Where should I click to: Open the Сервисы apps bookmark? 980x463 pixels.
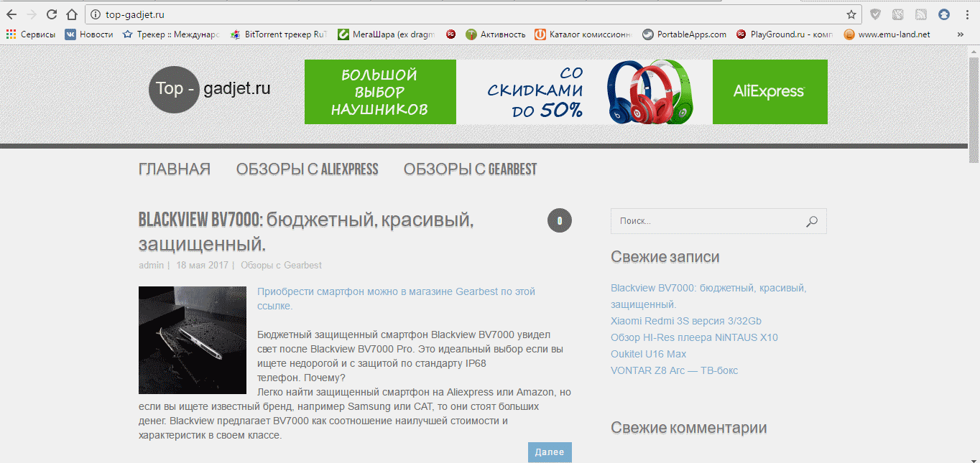click(x=30, y=34)
